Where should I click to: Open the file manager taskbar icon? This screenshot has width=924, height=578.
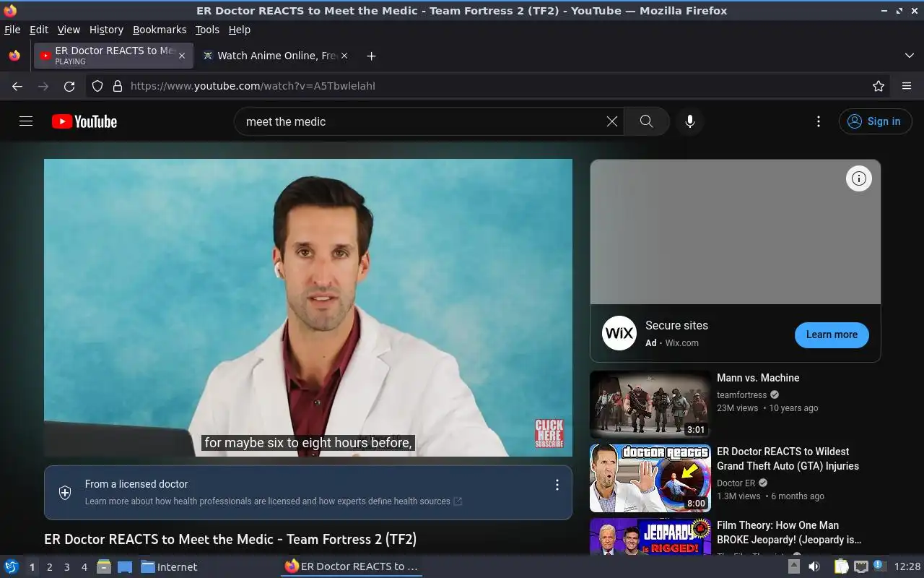point(104,566)
